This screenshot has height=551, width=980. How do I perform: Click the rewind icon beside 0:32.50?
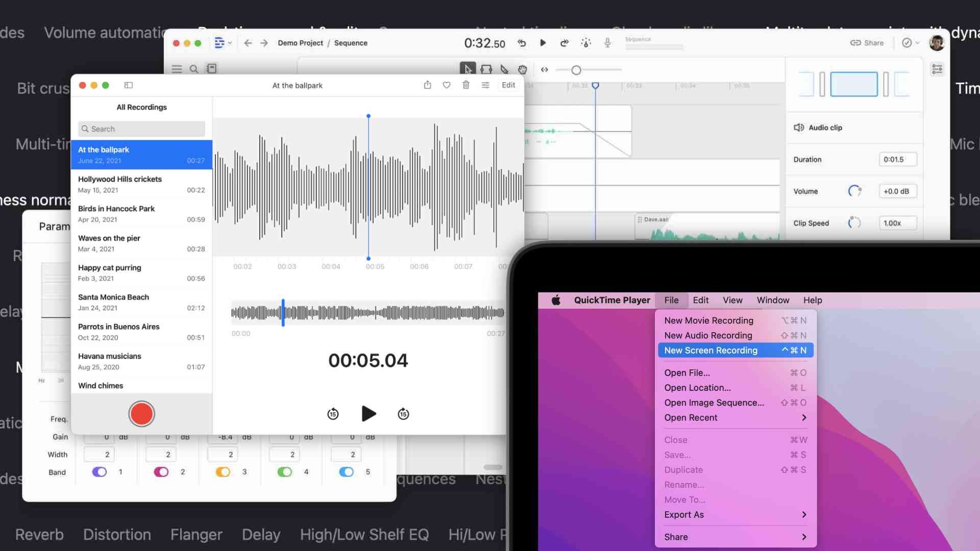point(522,43)
